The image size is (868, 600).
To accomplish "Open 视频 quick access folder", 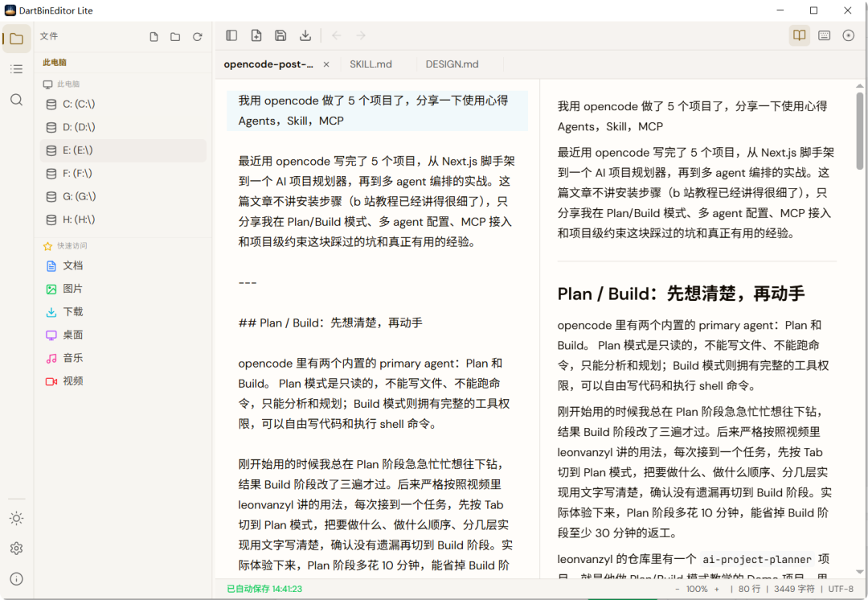I will pos(123,381).
